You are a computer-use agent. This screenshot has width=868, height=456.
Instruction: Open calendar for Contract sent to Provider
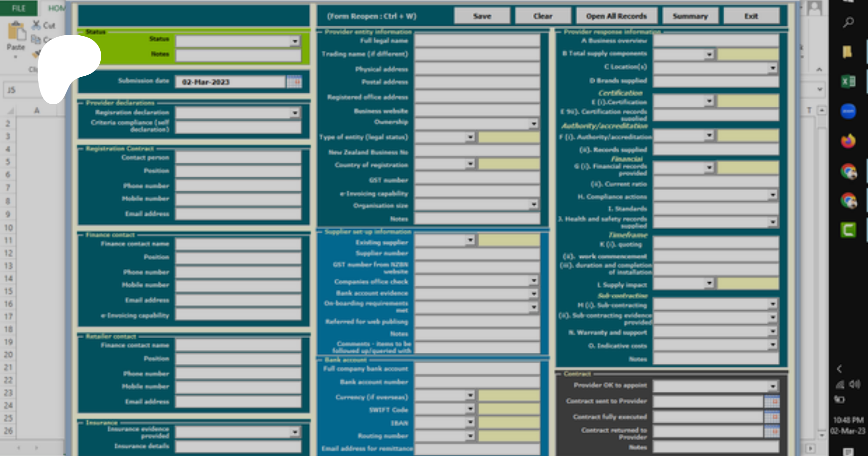point(772,401)
